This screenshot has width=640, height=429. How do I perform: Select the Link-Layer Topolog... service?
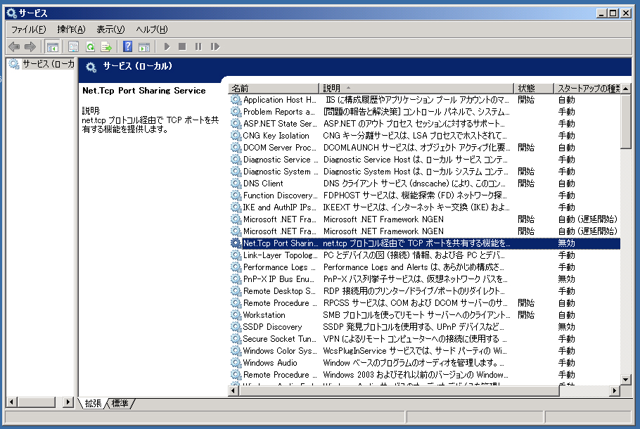(424, 255)
